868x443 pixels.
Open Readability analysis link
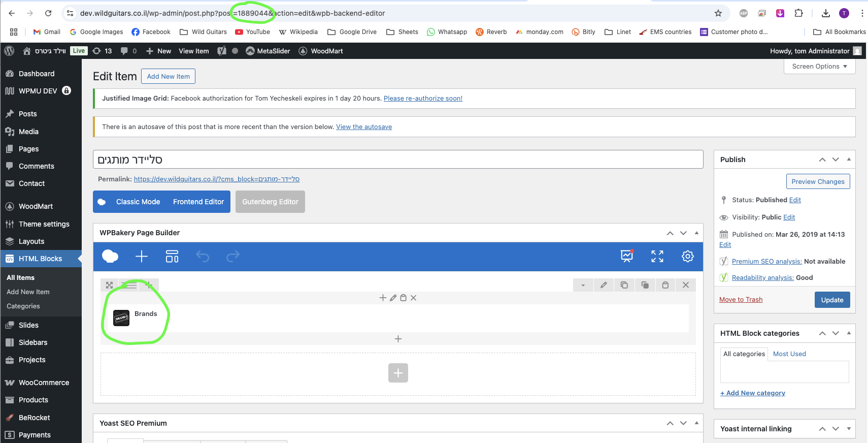click(762, 278)
